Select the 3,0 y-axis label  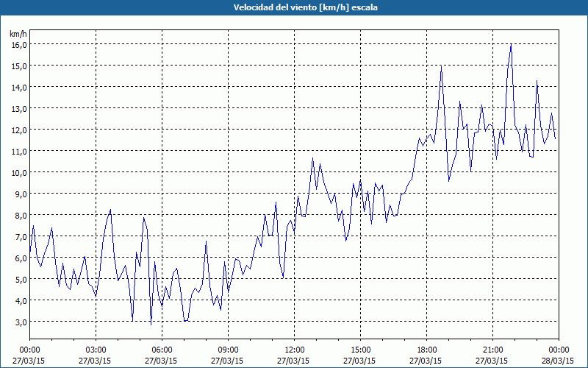click(x=21, y=322)
